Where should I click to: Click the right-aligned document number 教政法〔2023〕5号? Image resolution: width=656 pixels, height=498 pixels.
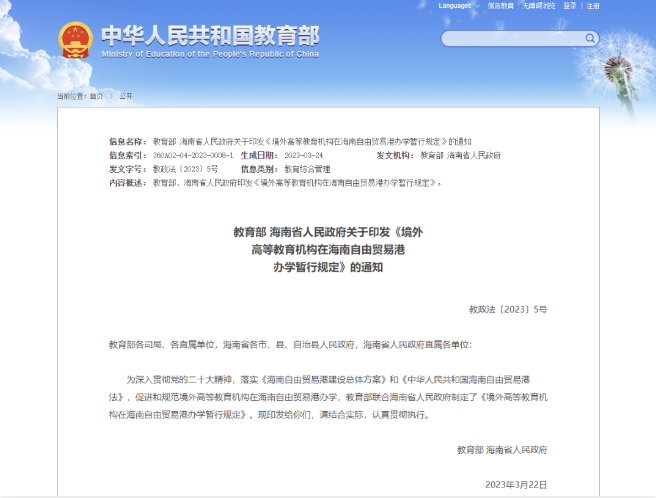coord(508,309)
